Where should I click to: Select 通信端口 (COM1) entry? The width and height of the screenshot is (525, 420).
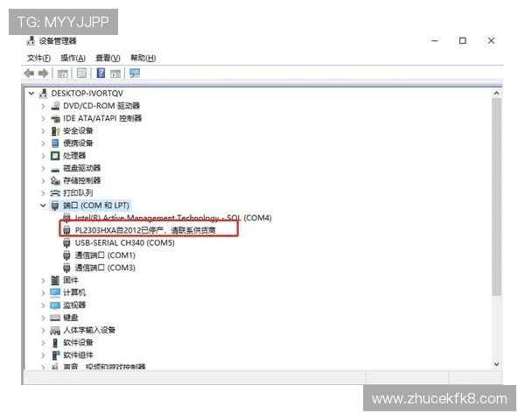105,255
